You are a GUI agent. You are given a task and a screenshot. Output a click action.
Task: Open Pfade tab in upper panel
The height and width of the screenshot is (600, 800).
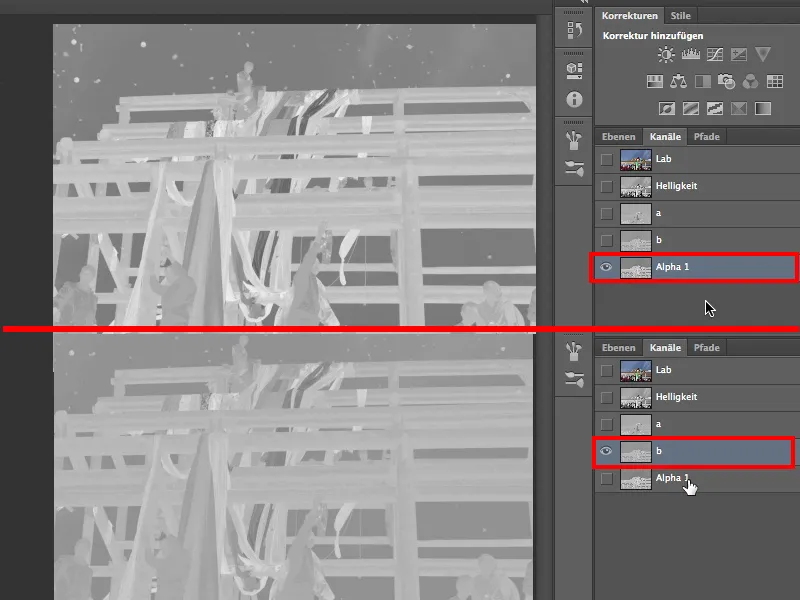pos(707,137)
